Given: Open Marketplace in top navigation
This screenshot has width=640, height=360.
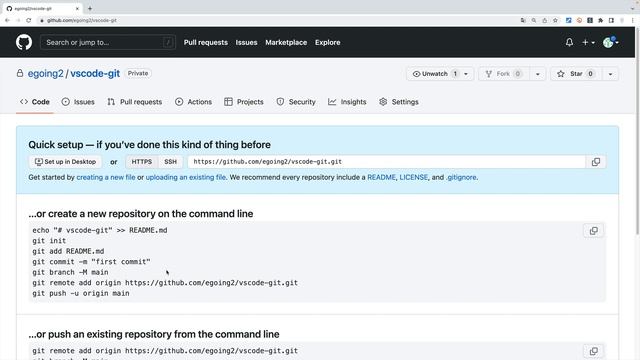Looking at the screenshot, I should point(286,42).
